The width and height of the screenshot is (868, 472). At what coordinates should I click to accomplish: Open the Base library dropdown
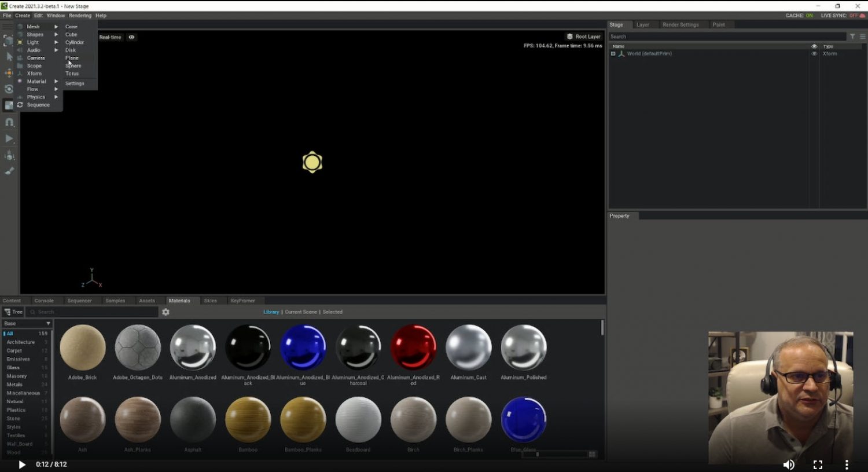[27, 324]
